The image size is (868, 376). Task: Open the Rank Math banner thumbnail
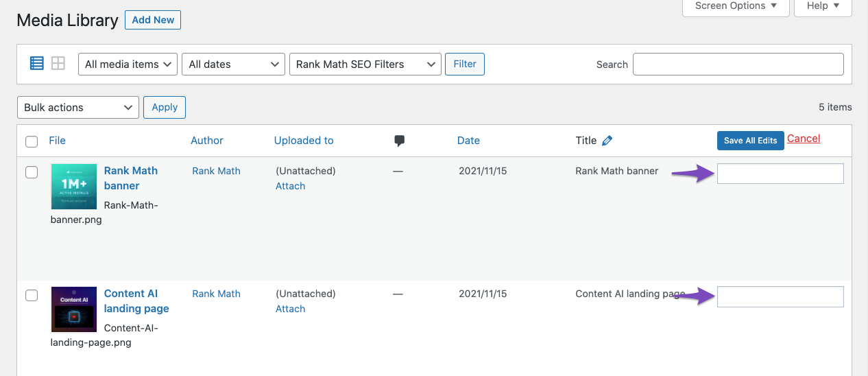click(x=74, y=187)
